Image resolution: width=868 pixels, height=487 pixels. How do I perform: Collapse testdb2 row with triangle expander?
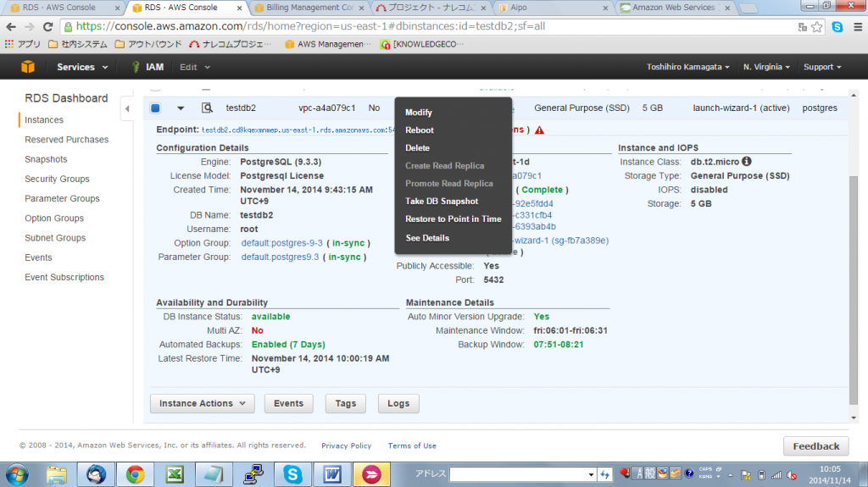pos(181,108)
